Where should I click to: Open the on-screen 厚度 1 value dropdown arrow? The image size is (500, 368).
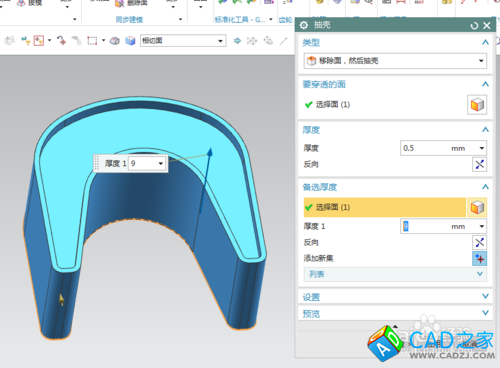click(161, 163)
